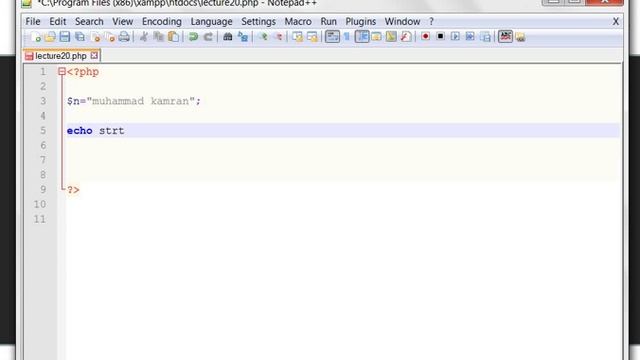Click the '<?php' opening tag

pos(83,72)
